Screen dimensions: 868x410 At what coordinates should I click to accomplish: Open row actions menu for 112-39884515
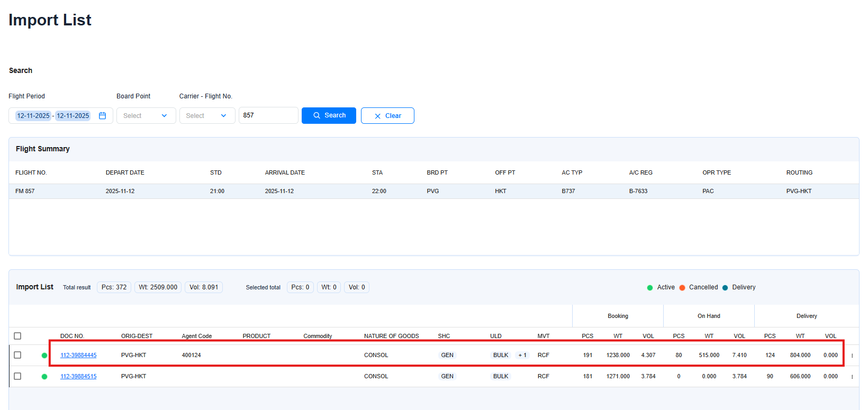(x=852, y=377)
